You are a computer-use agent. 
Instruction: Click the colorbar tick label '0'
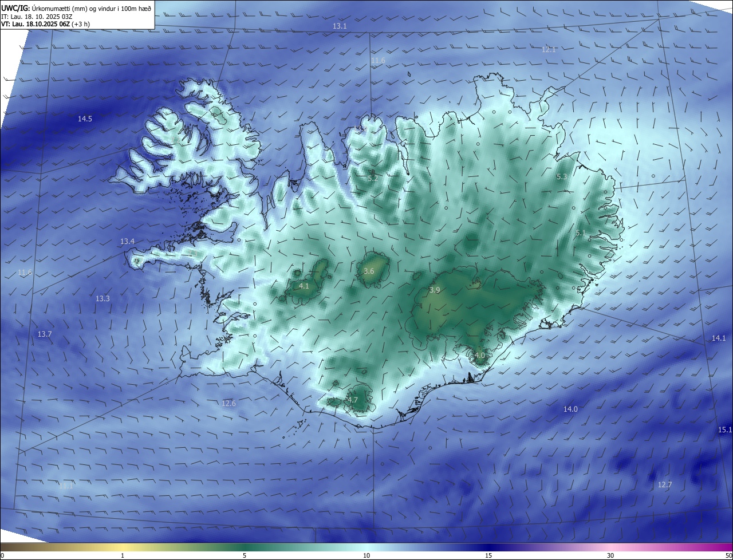[x=2, y=555]
